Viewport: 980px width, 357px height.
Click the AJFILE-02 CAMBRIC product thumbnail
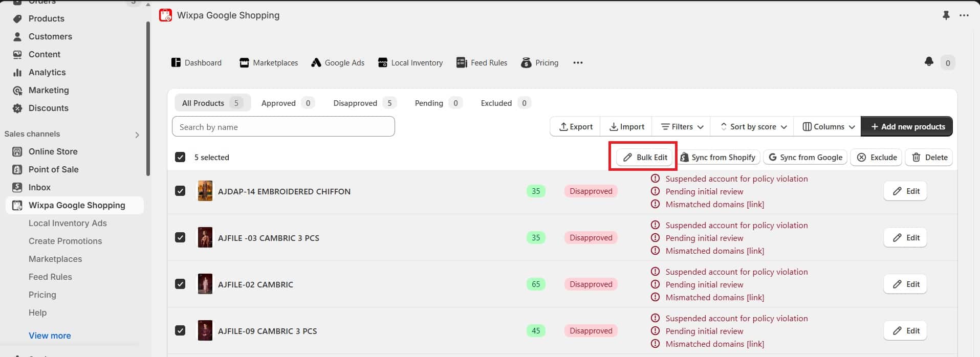click(205, 284)
